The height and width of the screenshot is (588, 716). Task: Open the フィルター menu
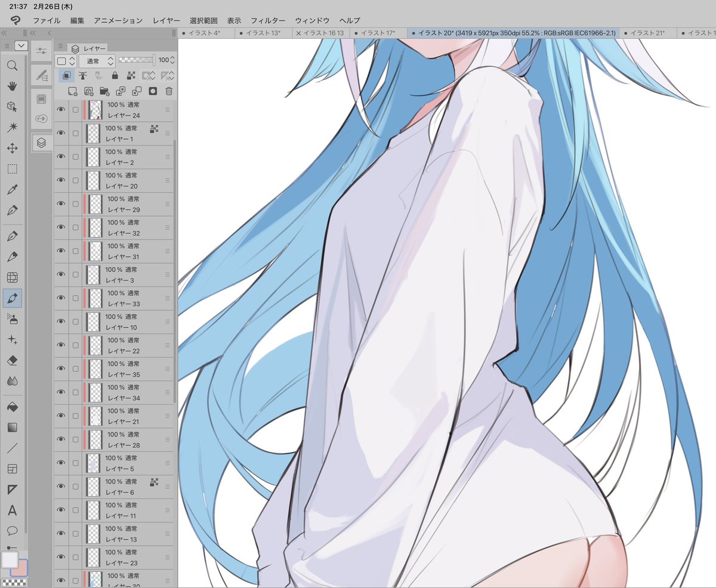click(268, 20)
